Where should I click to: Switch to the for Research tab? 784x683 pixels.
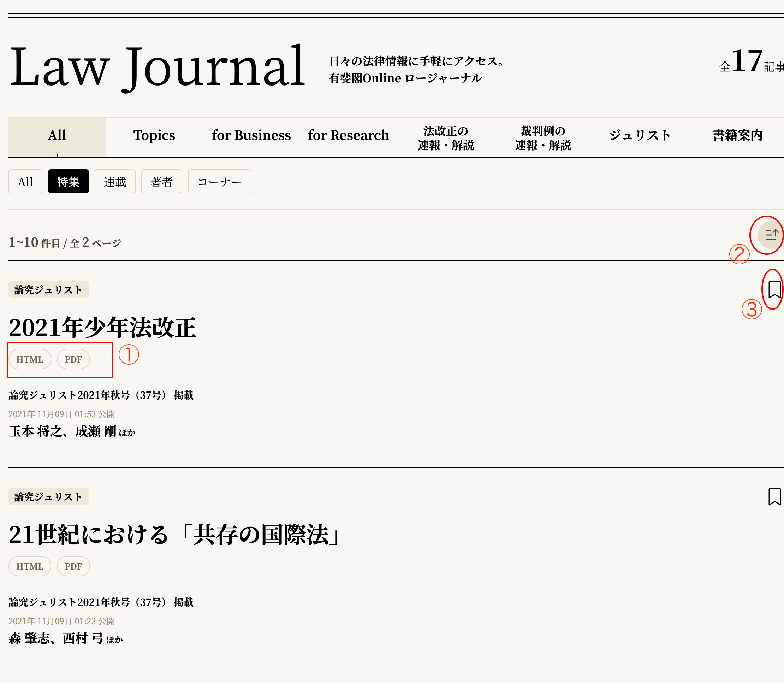(x=348, y=135)
